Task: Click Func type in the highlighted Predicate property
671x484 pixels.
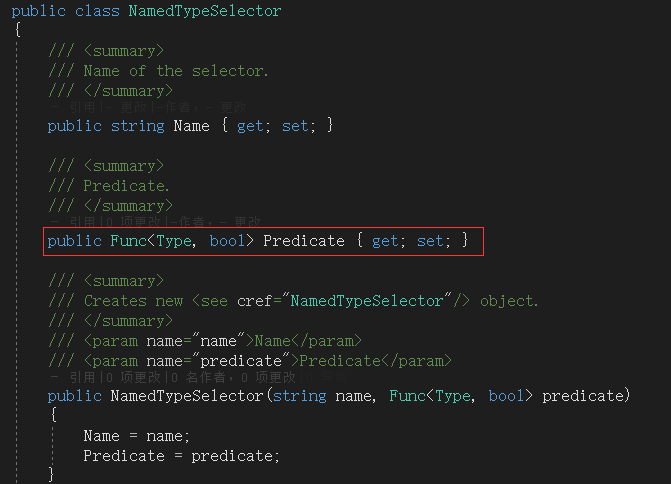Action: click(x=128, y=241)
